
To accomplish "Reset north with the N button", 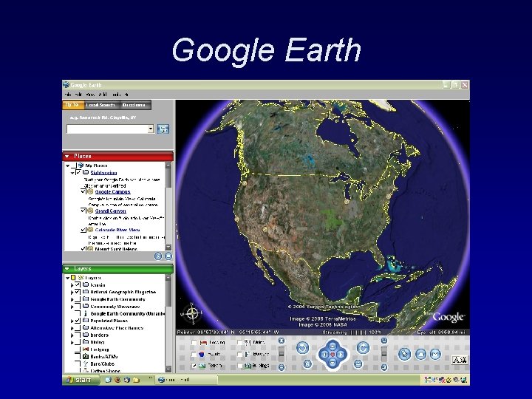I will click(307, 364).
